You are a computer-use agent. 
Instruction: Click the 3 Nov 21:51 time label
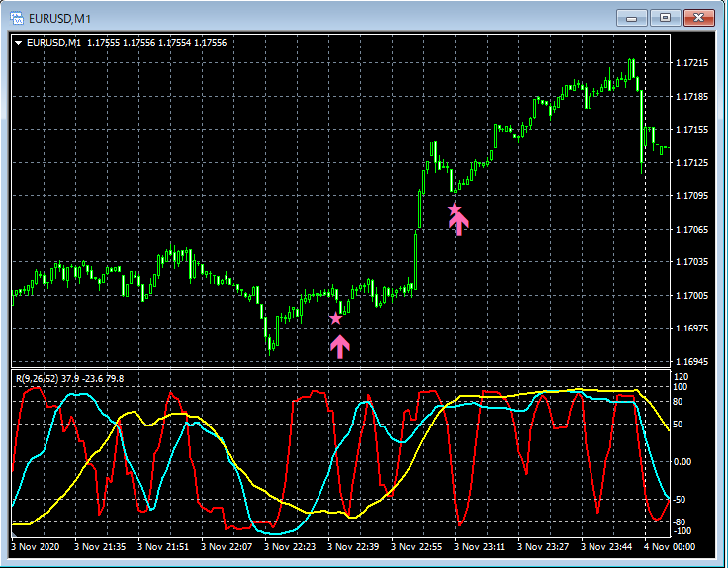click(163, 546)
